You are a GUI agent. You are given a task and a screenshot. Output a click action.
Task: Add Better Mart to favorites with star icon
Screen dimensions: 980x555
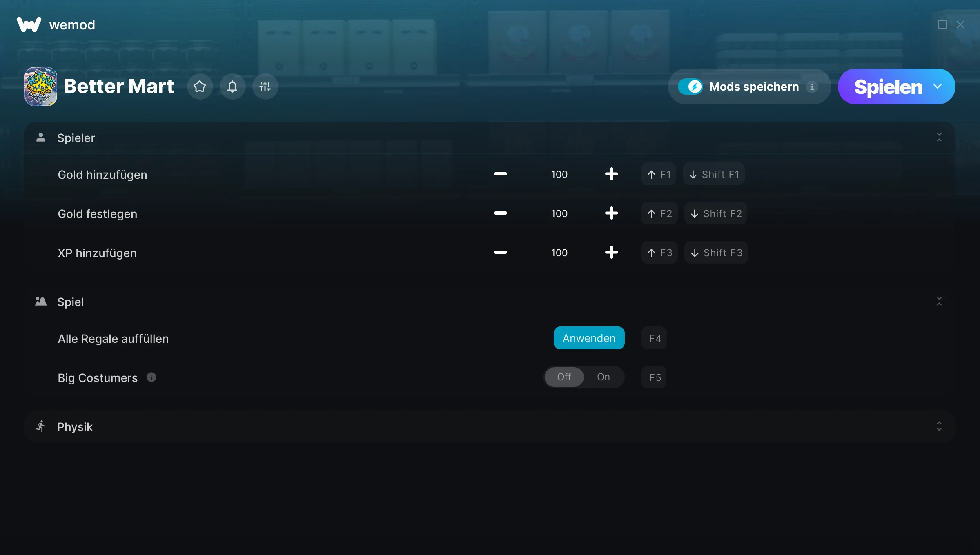click(200, 87)
